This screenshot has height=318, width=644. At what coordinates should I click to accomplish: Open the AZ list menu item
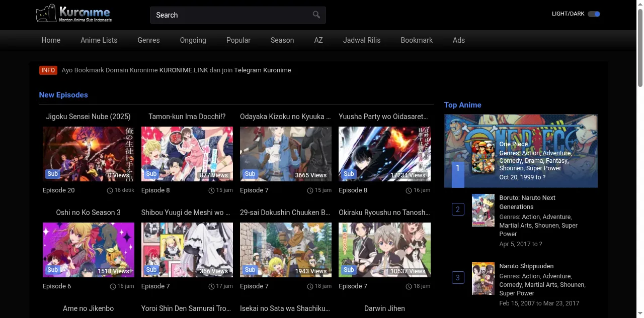point(318,40)
